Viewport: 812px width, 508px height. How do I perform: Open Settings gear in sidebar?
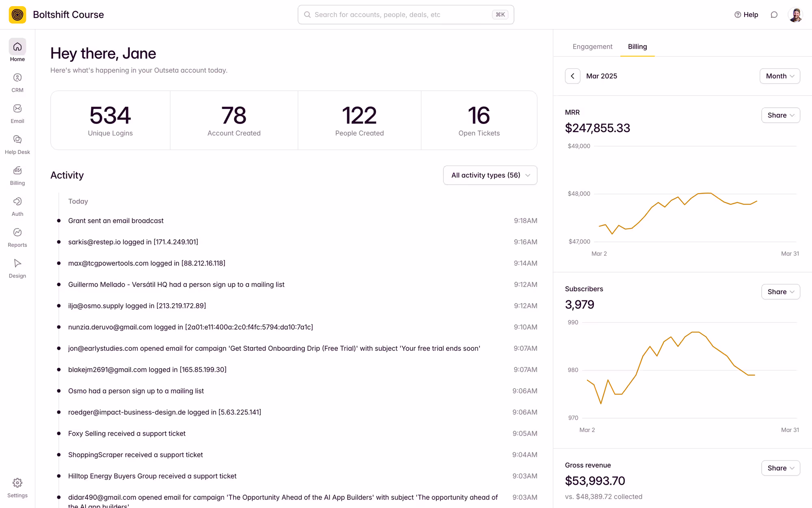[x=17, y=483]
